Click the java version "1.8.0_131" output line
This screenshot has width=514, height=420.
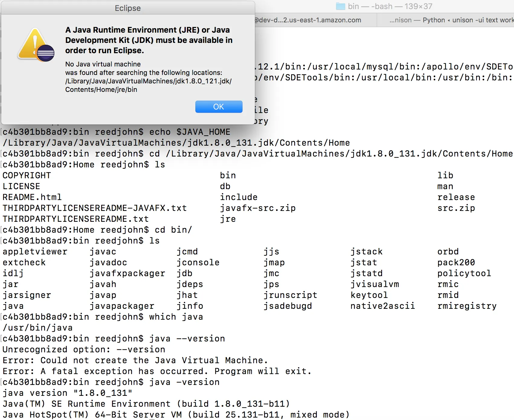pos(68,393)
